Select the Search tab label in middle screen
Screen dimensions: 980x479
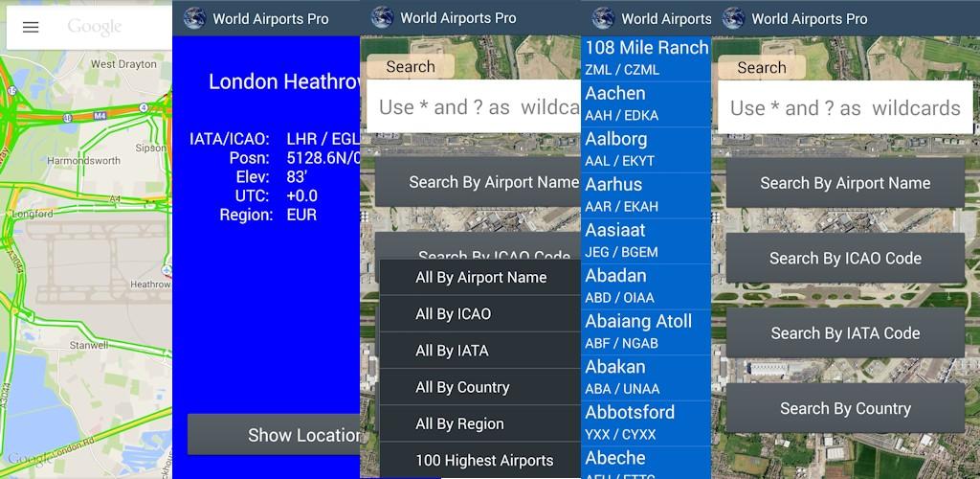pos(411,67)
